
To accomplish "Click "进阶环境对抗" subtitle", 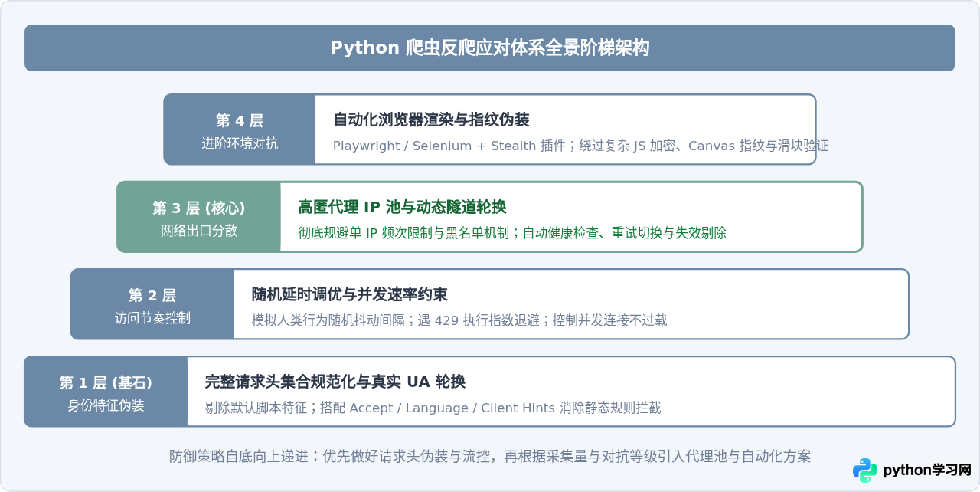I will point(240,143).
